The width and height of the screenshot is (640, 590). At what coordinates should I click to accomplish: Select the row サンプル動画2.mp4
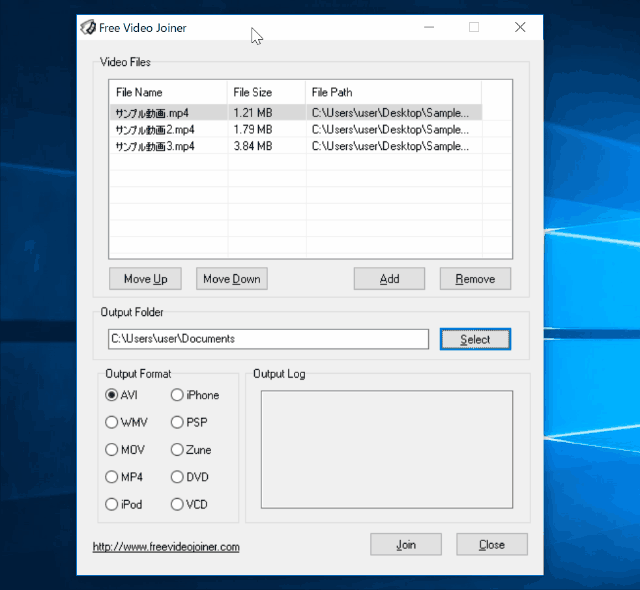[296, 129]
